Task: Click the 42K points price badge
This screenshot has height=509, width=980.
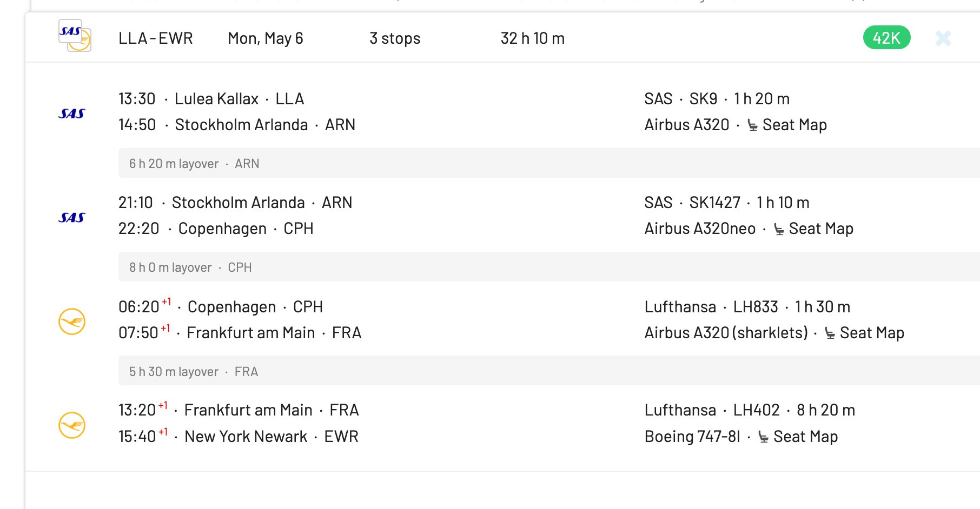Action: pos(886,38)
